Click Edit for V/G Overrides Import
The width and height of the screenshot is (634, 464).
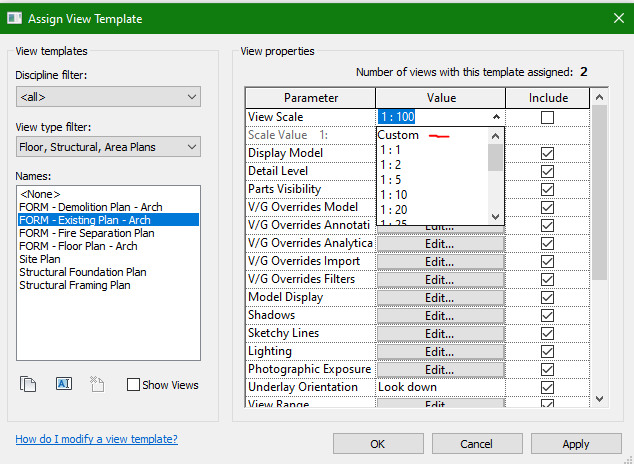440,262
